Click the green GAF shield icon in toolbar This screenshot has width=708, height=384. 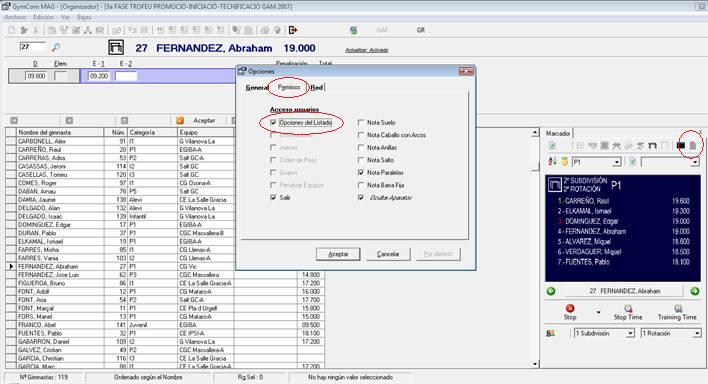pyautogui.click(x=354, y=30)
